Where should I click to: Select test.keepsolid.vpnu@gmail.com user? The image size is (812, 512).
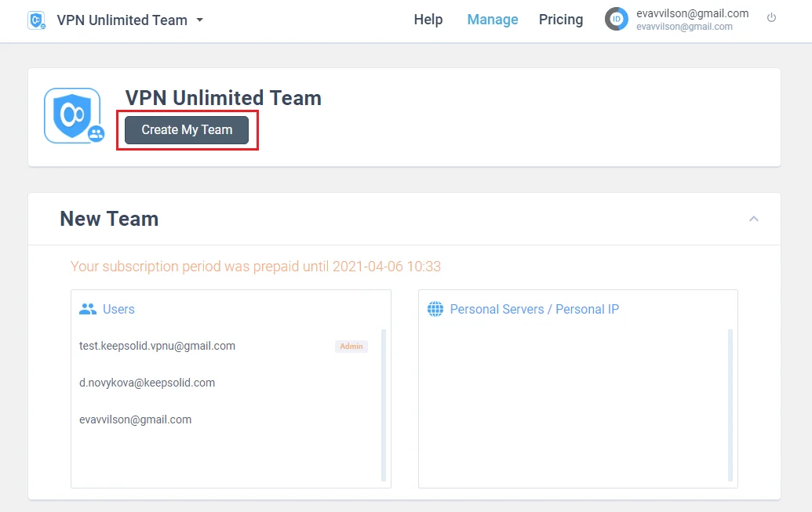(157, 346)
